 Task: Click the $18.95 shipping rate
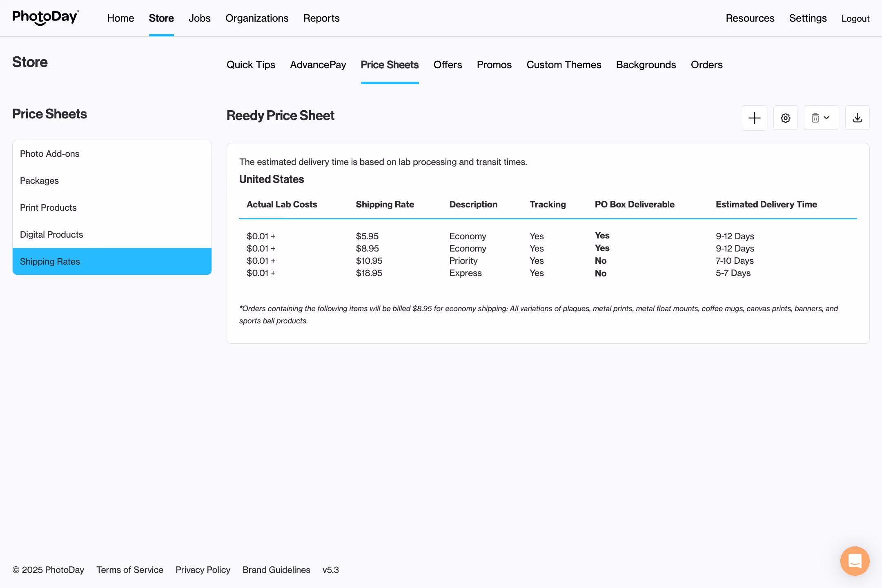pyautogui.click(x=369, y=273)
